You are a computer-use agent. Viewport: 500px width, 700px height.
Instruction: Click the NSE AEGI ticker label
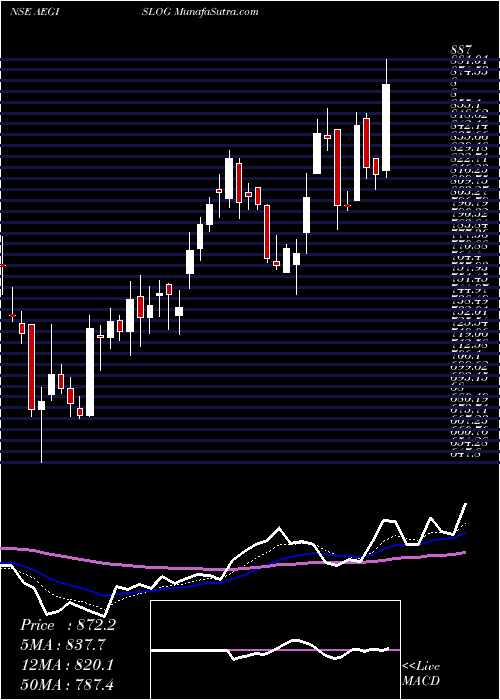(35, 12)
